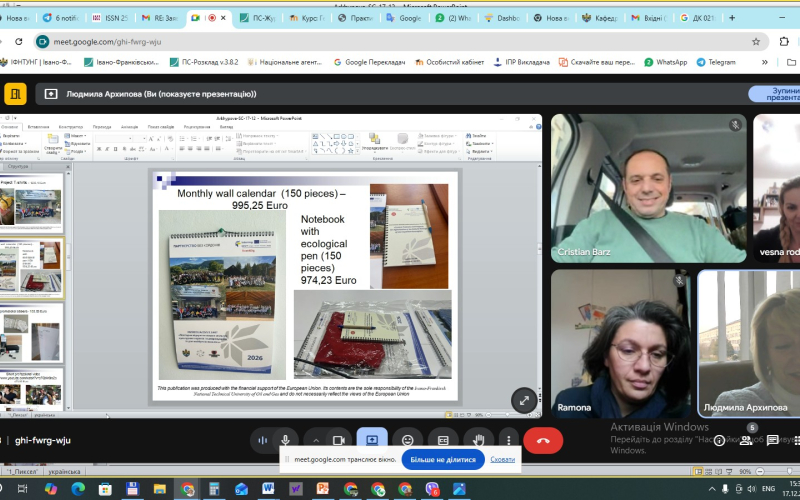The height and width of the screenshot is (500, 800).
Task: Click the meet.google.com address bar
Action: pyautogui.click(x=400, y=41)
